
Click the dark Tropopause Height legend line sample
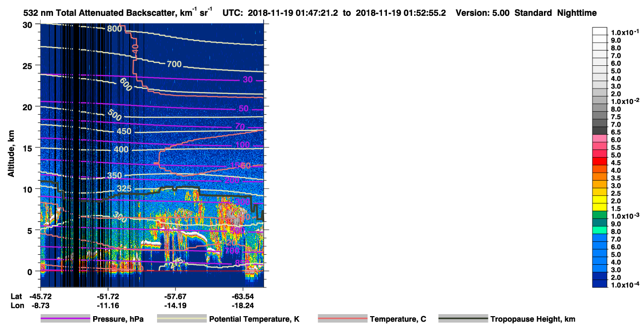(463, 319)
